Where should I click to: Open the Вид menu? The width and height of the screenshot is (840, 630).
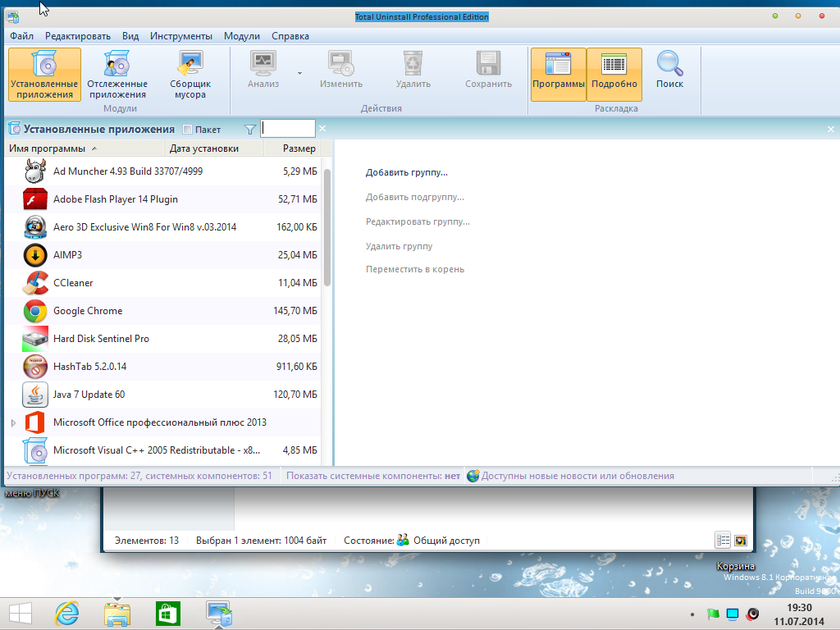130,36
